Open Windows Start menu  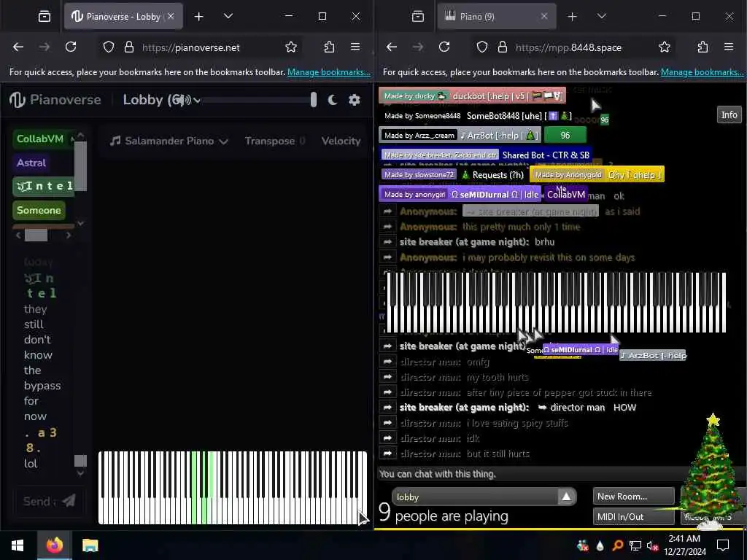(18, 545)
